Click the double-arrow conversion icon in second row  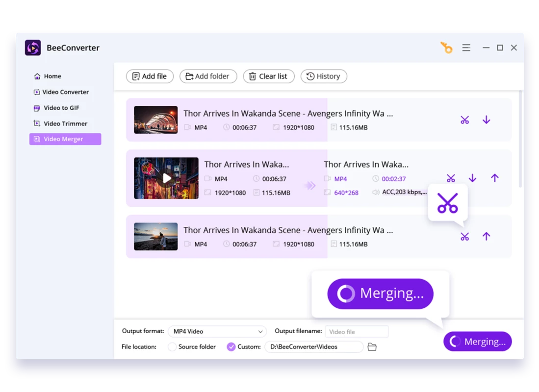310,186
